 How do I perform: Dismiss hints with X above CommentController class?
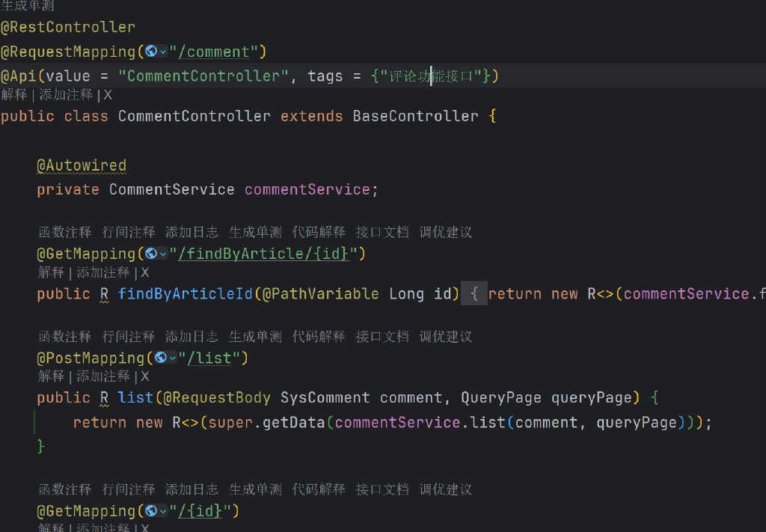point(108,95)
